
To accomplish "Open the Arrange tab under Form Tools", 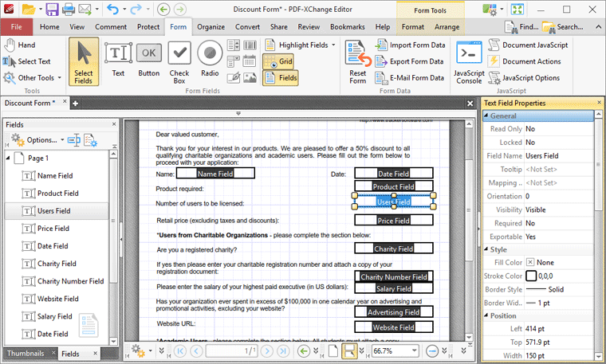I will [x=447, y=27].
